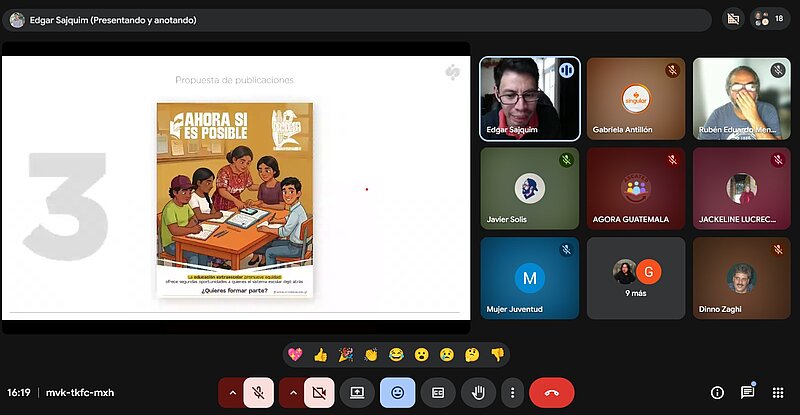Toggle the muted microphone button

[258, 393]
